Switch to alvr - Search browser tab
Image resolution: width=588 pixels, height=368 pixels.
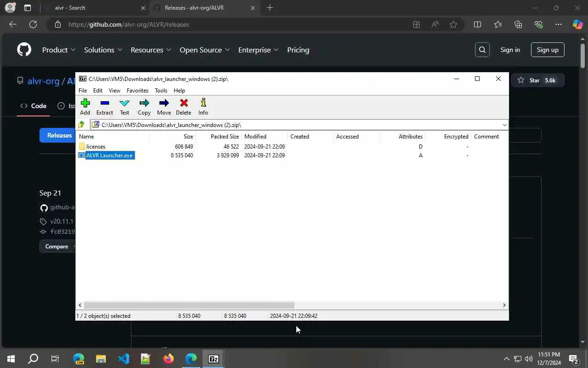(94, 8)
